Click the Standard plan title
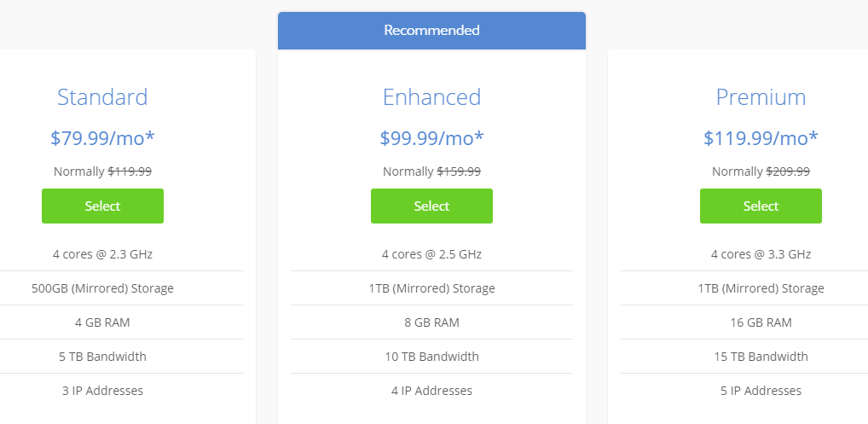868x424 pixels. 102,97
